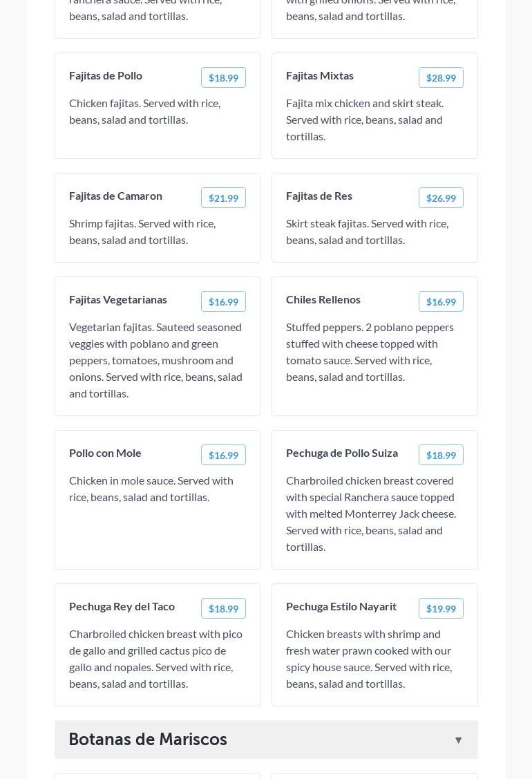
Task: Select the Fajitas Mixtas $28.99 price
Action: click(x=441, y=77)
